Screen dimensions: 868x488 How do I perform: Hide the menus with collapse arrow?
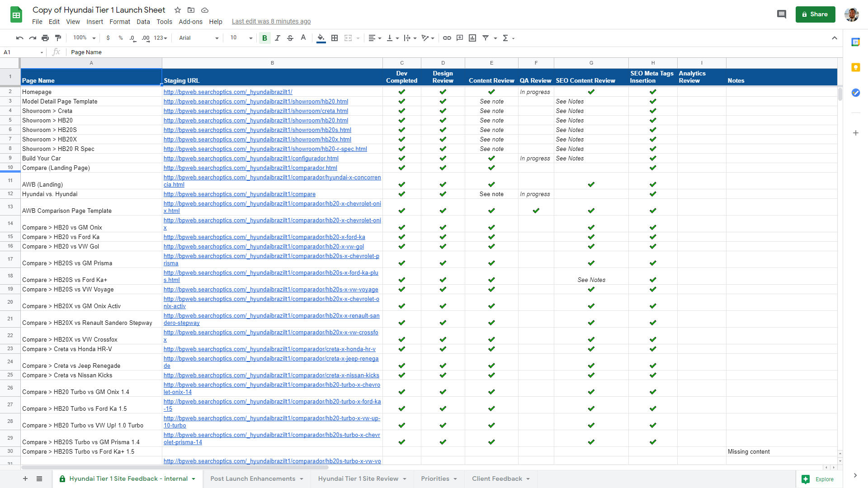pos(835,38)
